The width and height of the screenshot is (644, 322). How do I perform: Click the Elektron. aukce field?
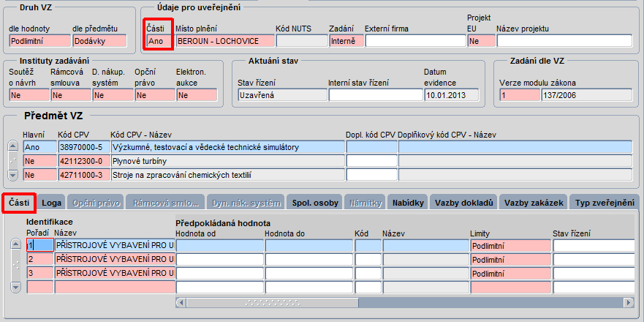[197, 95]
